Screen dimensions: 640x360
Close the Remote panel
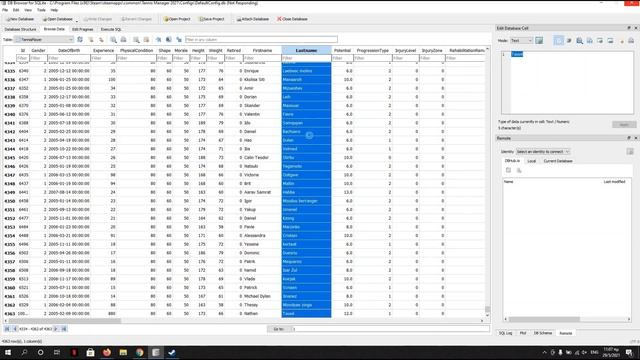[x=636, y=138]
